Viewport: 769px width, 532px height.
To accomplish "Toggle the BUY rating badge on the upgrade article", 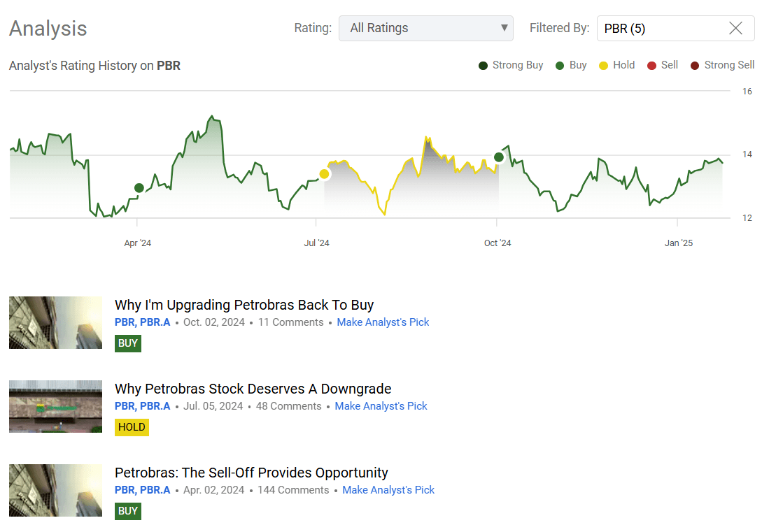I will [127, 343].
